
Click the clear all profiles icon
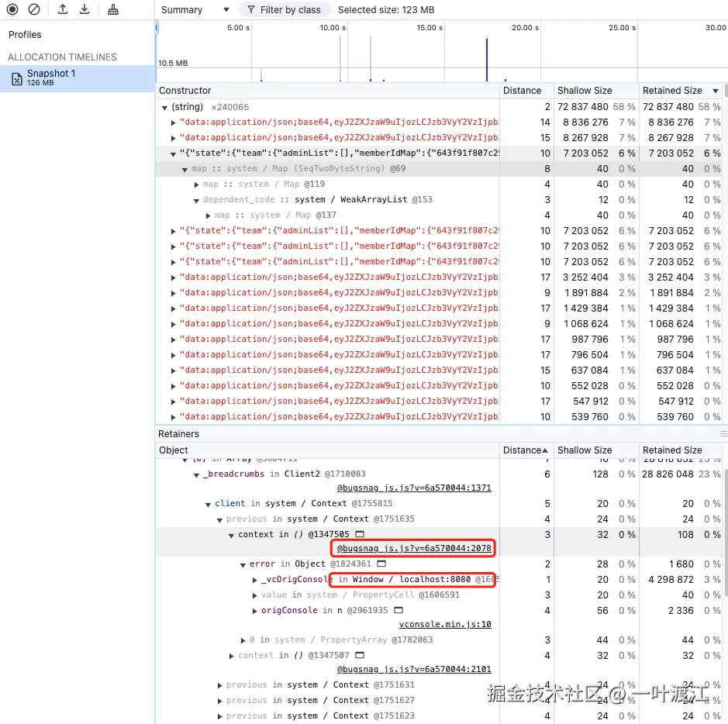coord(34,9)
